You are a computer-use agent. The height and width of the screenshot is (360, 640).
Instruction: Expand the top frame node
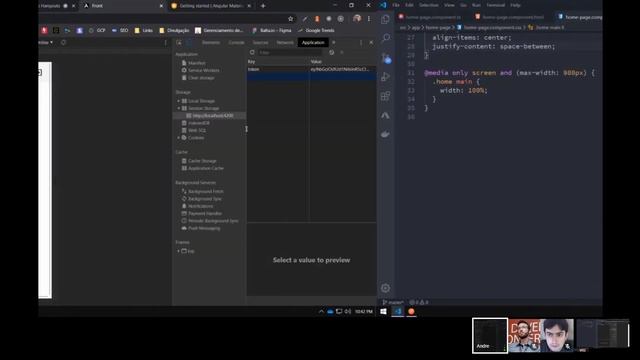[x=178, y=251]
